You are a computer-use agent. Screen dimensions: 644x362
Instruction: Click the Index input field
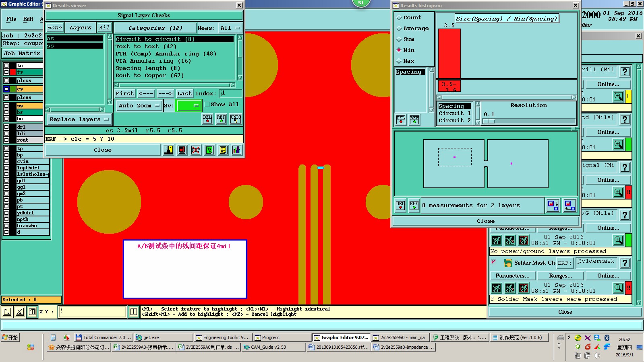[x=230, y=93]
